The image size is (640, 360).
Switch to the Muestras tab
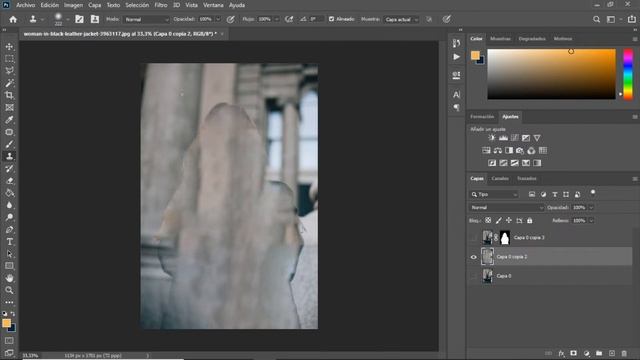click(x=500, y=39)
